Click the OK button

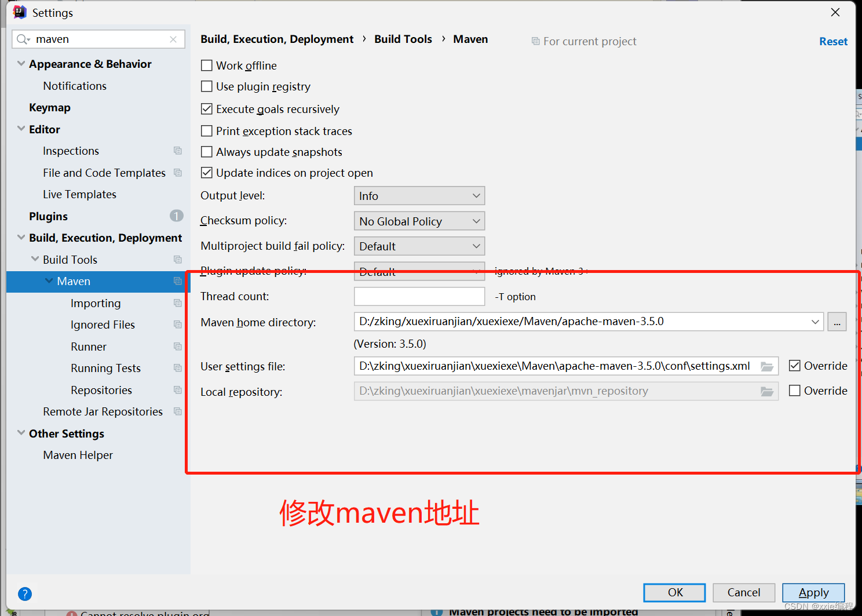click(674, 592)
